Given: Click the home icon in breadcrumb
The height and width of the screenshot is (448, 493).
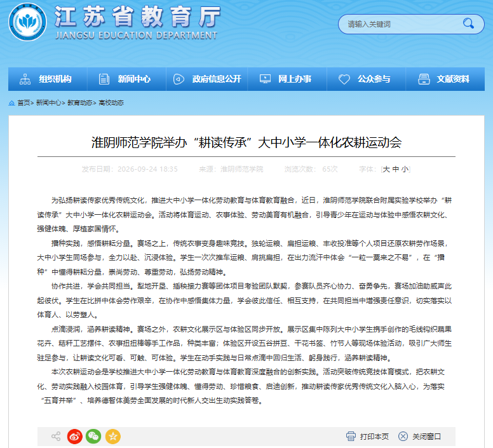Looking at the screenshot, I should pyautogui.click(x=11, y=103).
